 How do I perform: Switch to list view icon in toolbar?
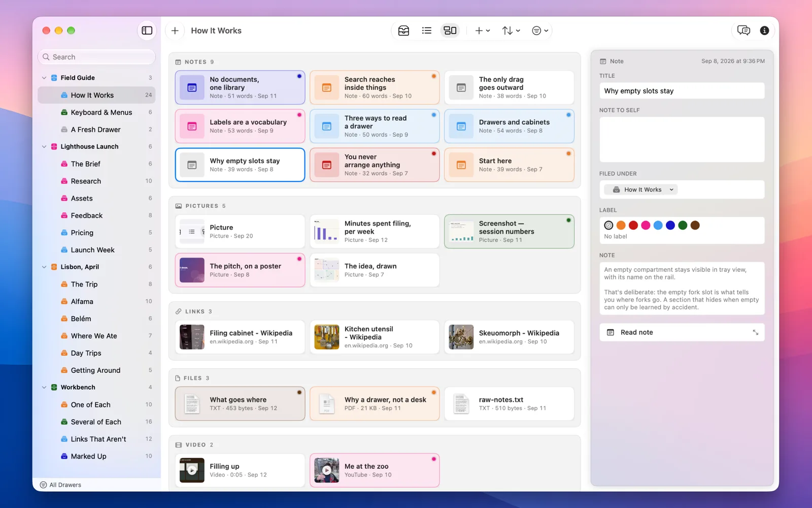click(x=427, y=30)
